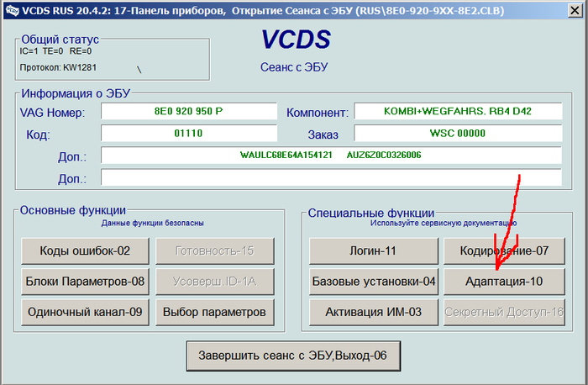Click the note Данные функции безопасны
Image resolution: width=588 pixels, height=385 pixels.
tap(153, 223)
